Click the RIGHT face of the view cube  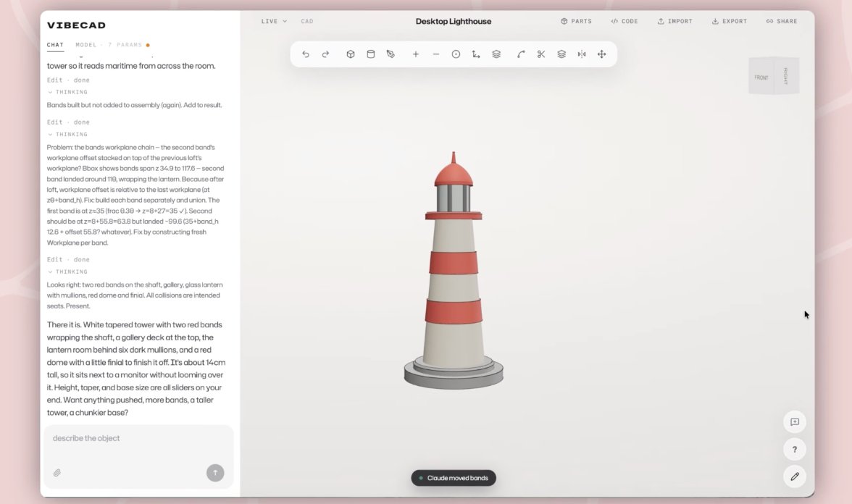[785, 76]
